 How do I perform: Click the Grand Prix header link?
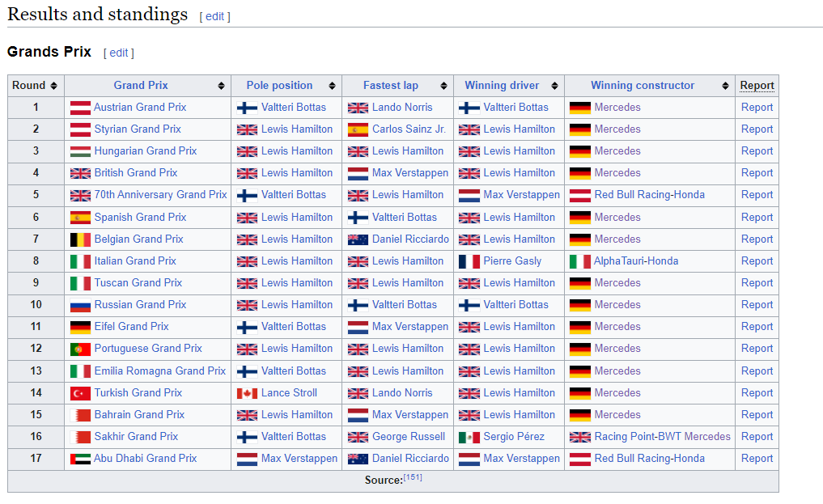[141, 86]
